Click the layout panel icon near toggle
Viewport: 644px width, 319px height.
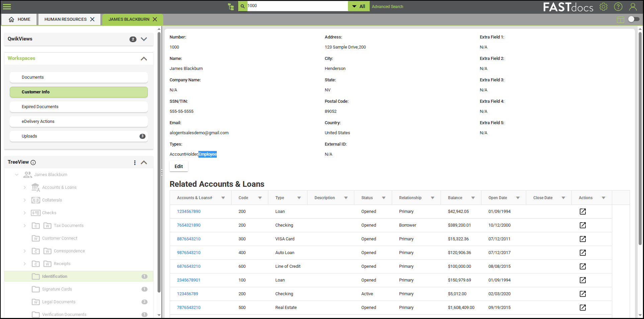(x=620, y=20)
